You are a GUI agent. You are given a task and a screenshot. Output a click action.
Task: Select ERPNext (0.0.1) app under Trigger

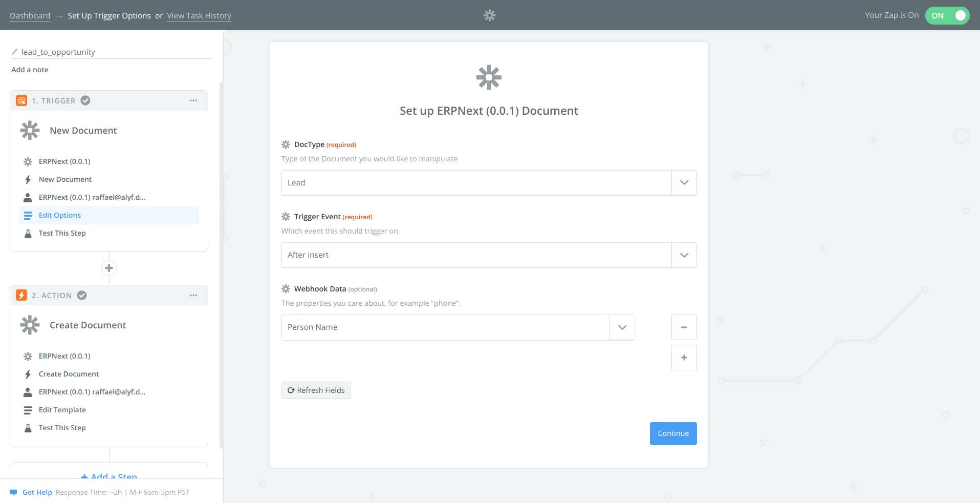[64, 161]
